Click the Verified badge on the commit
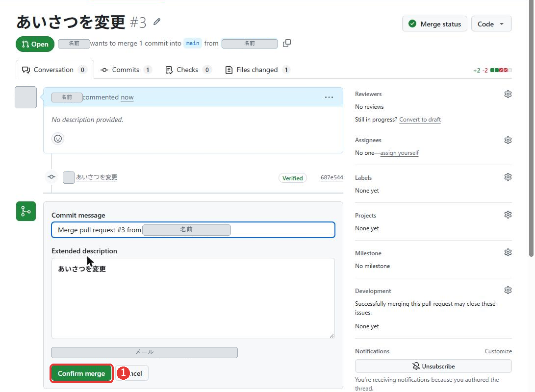Screen dimensions: 535x392 click(292, 178)
